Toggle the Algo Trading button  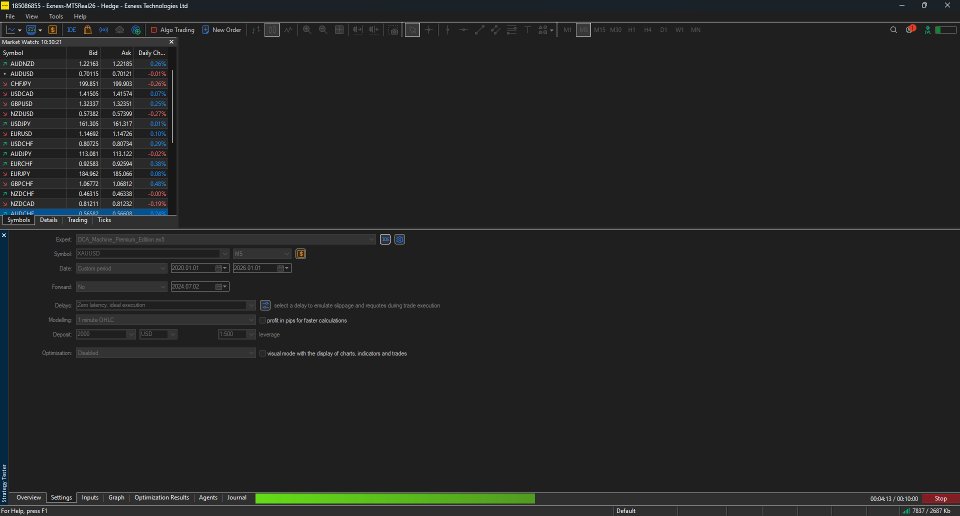(x=172, y=29)
